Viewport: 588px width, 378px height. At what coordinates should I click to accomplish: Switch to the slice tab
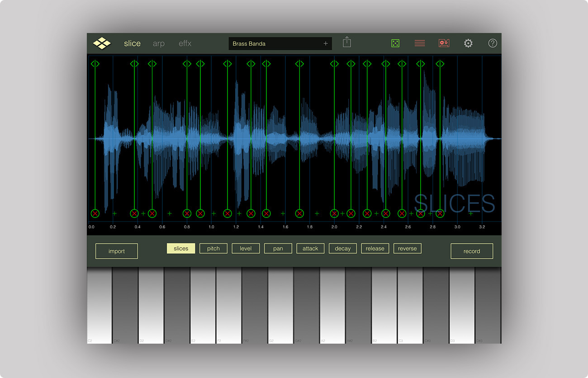coord(132,43)
